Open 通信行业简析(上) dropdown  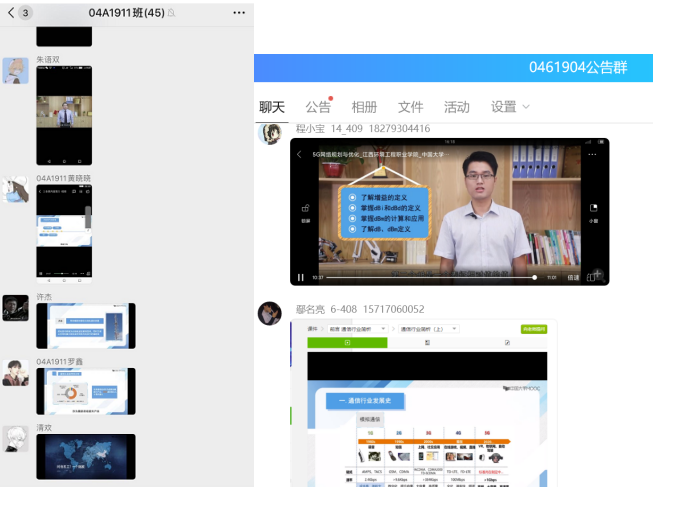click(428, 329)
